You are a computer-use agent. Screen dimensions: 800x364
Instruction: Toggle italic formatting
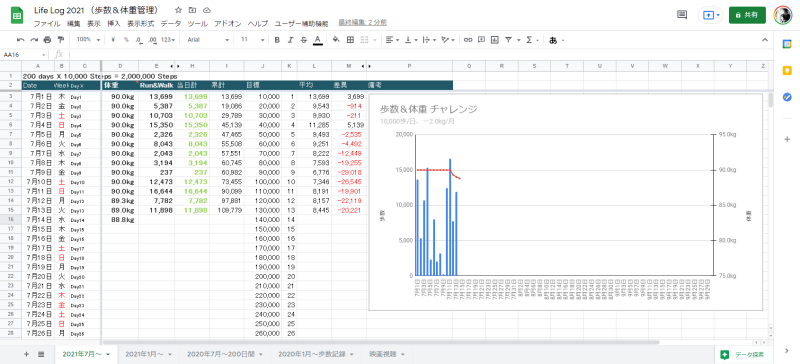(x=290, y=40)
